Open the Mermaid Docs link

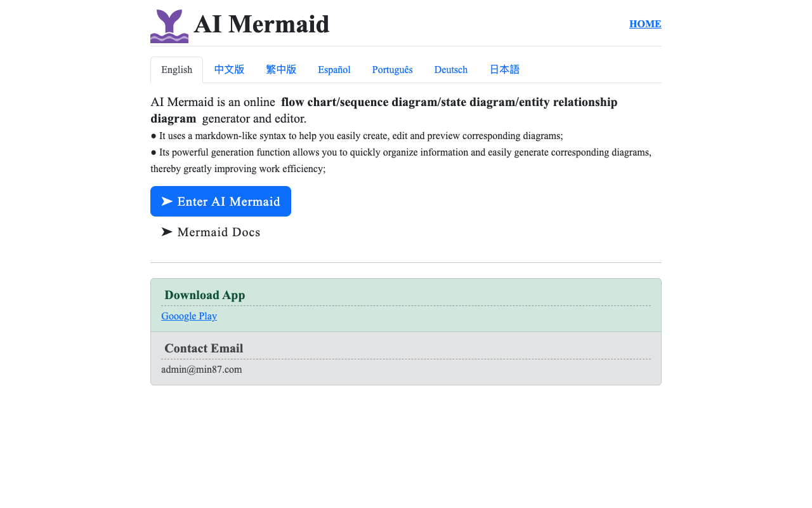[211, 232]
